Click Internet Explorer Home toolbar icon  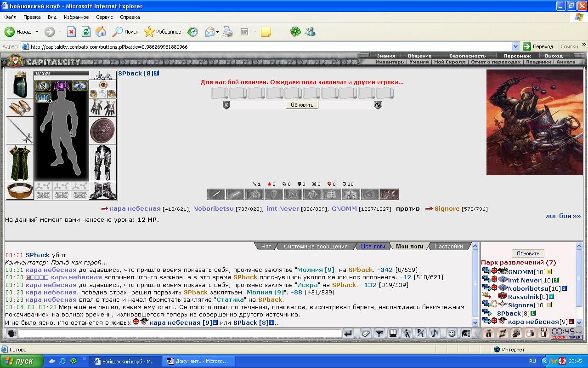(x=101, y=32)
